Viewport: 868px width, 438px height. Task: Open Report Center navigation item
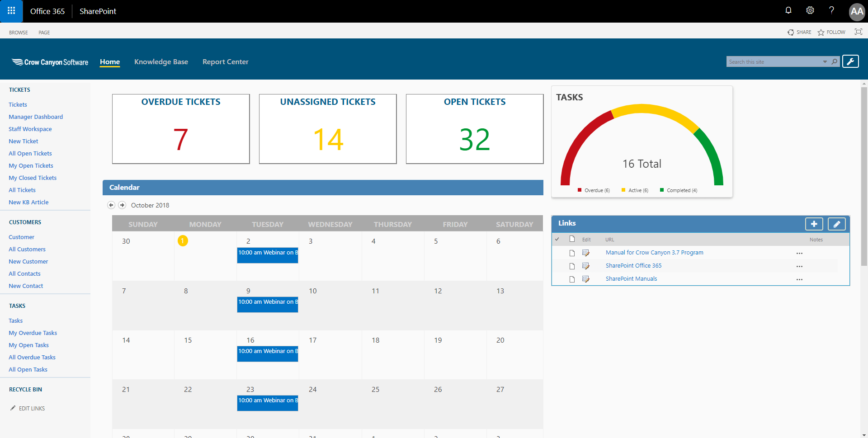click(226, 62)
